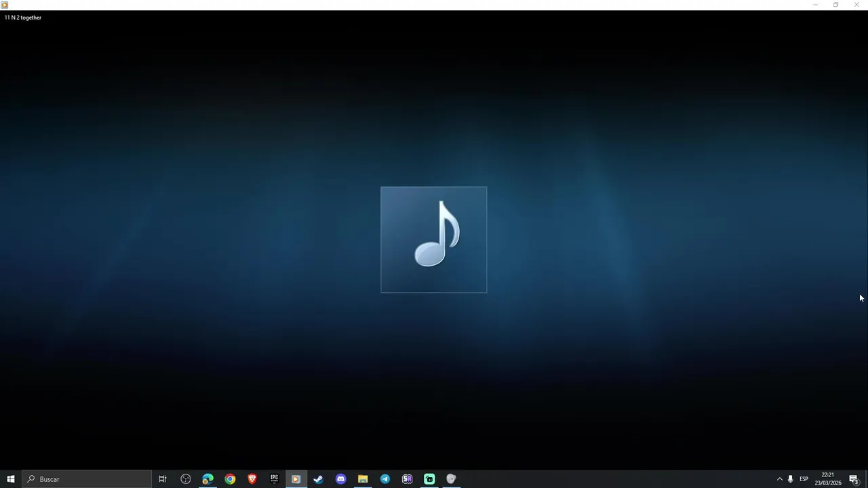This screenshot has width=868, height=488.
Task: Show hidden system tray icons
Action: click(x=779, y=479)
